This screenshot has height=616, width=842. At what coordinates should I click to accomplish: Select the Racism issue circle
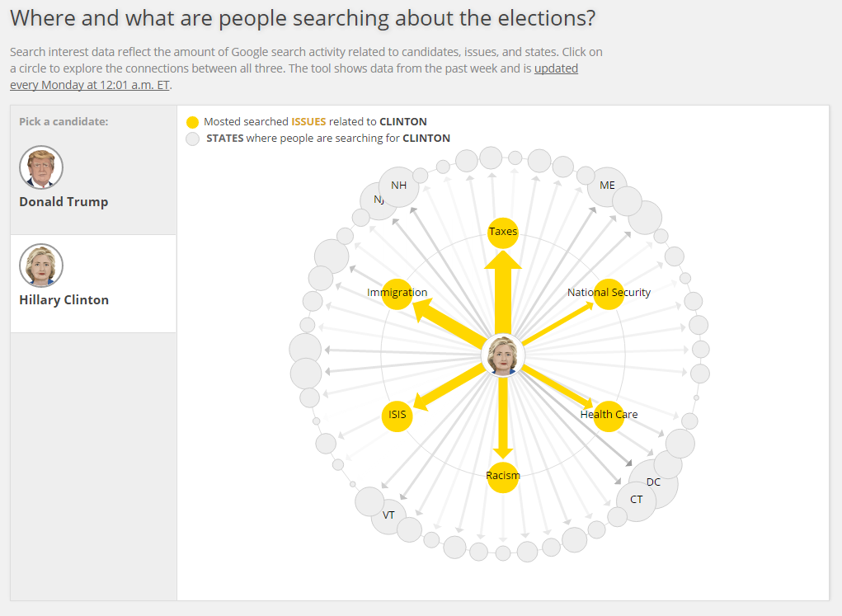(503, 476)
